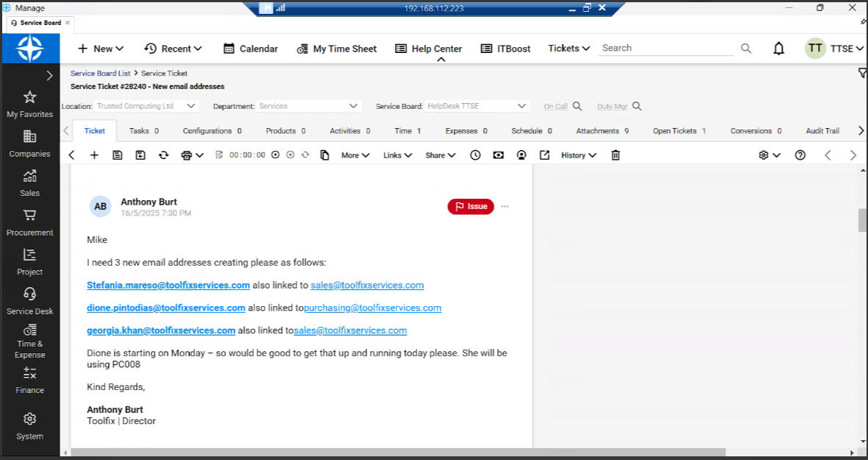Click the Save icon in ticket toolbar
The image size is (868, 460).
(118, 155)
